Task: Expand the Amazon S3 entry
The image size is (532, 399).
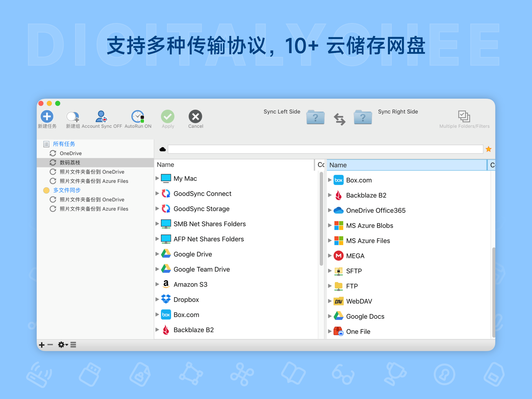Action: [157, 284]
